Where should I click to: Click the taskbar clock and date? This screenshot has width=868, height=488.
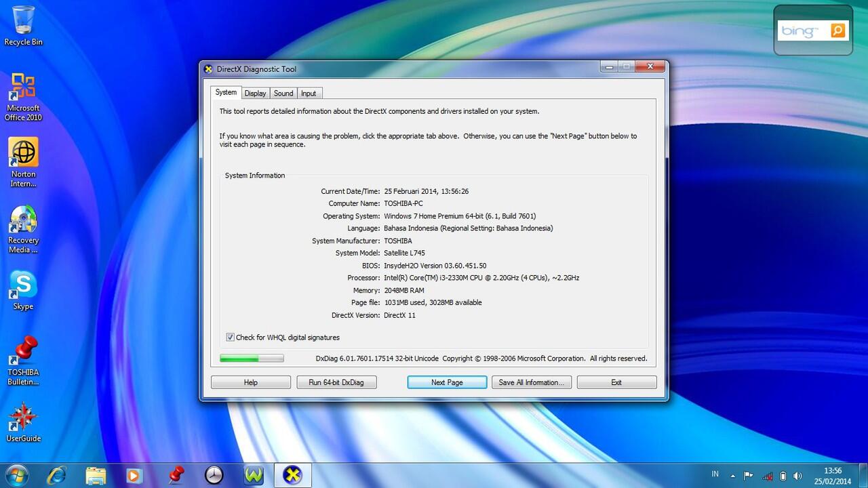[833, 476]
